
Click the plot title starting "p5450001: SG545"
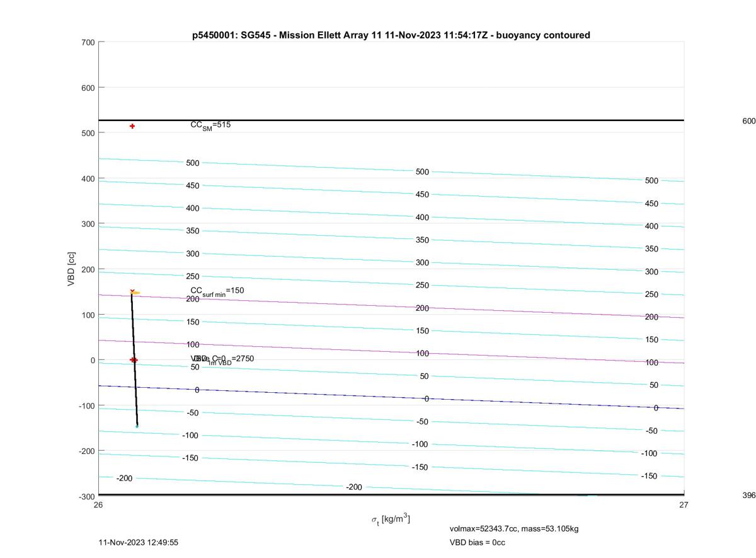[391, 35]
